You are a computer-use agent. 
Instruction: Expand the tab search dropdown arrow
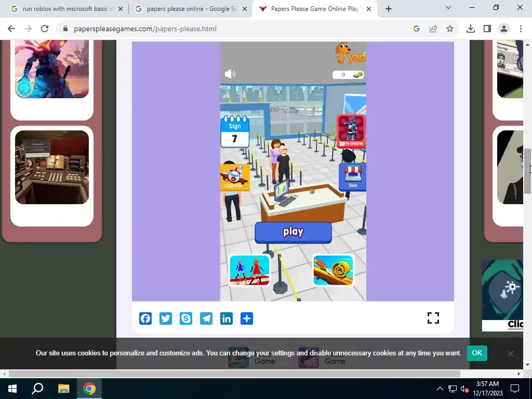tap(448, 7)
